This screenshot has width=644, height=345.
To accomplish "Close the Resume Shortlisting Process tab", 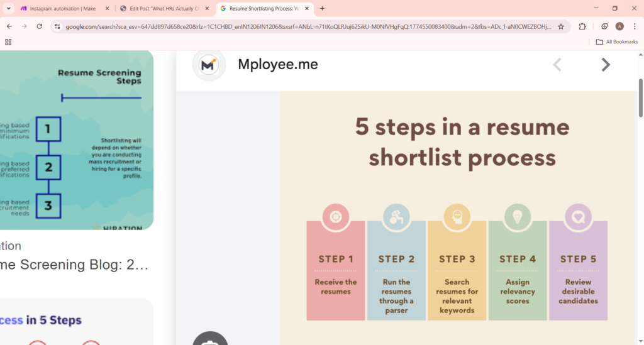I will tap(306, 9).
